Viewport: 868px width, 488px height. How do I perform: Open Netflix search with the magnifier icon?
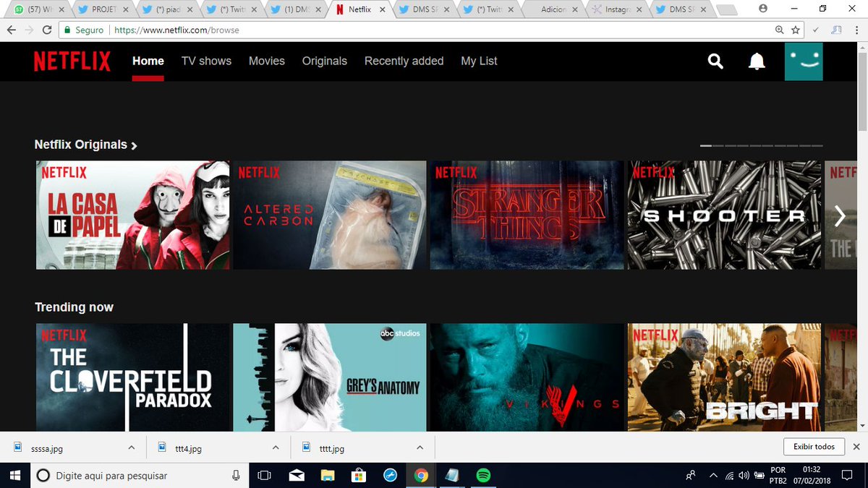715,61
